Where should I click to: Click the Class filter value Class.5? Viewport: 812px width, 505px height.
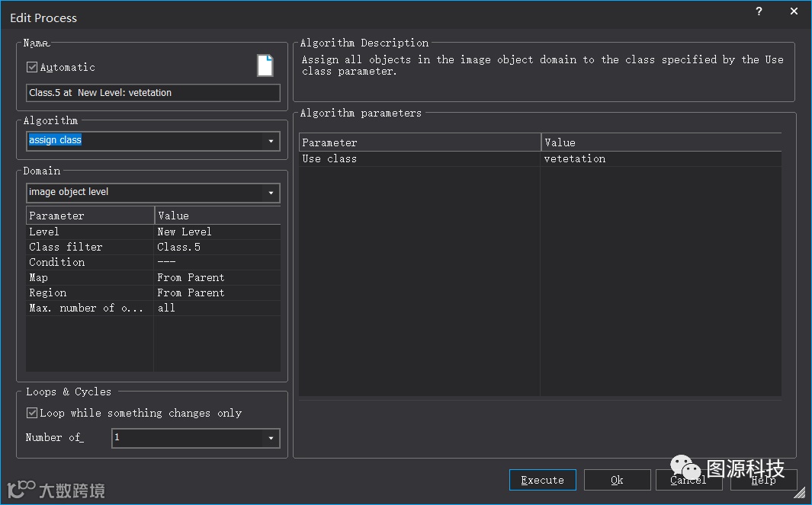click(x=179, y=247)
